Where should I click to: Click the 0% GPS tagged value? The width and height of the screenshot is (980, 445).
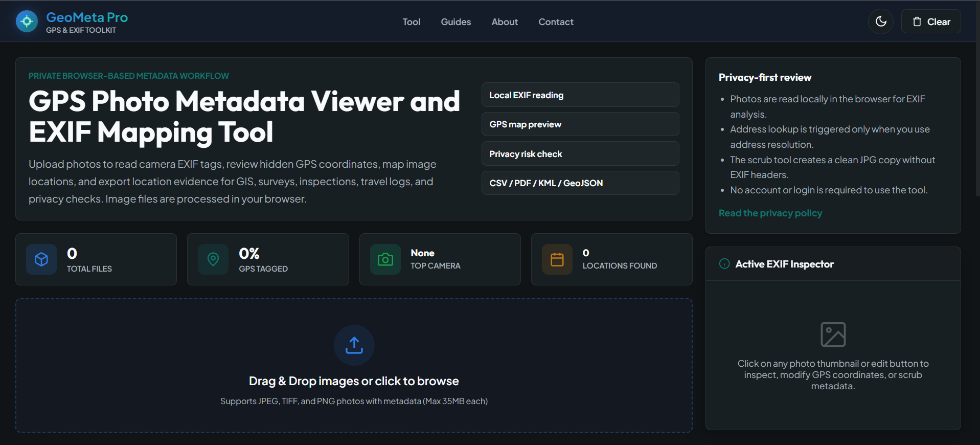(249, 254)
